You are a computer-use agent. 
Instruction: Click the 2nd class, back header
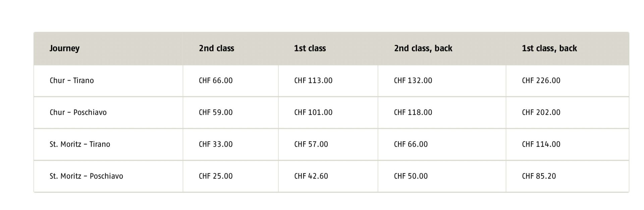tap(423, 48)
